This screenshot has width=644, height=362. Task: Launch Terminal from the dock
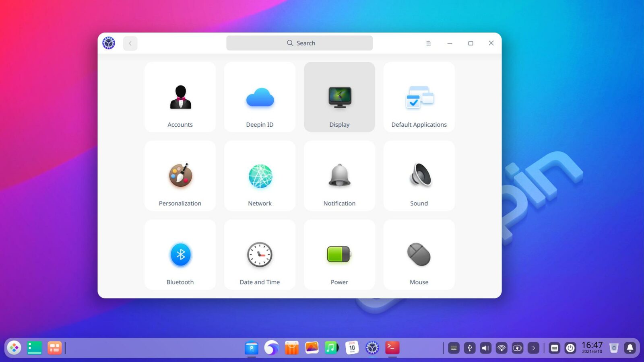[x=392, y=348]
